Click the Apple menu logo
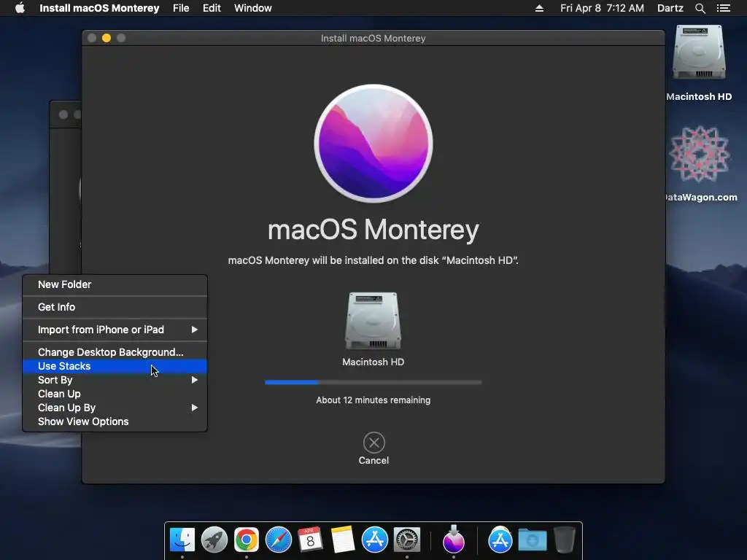This screenshot has width=747, height=560. coord(20,7)
